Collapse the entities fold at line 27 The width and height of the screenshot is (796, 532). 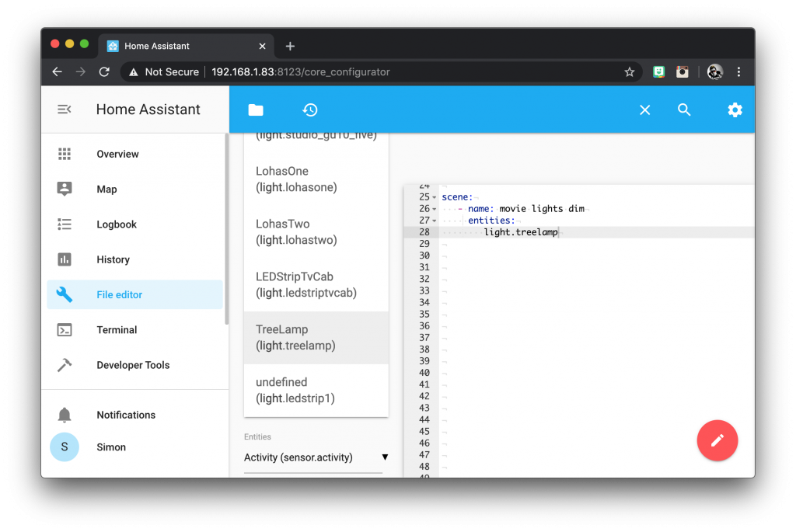click(435, 220)
